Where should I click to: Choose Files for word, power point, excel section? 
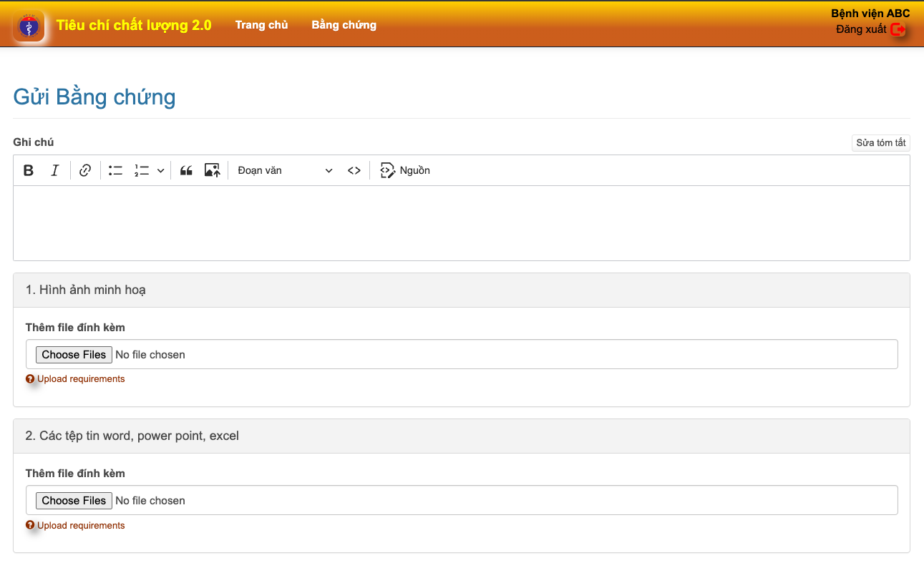[74, 501]
